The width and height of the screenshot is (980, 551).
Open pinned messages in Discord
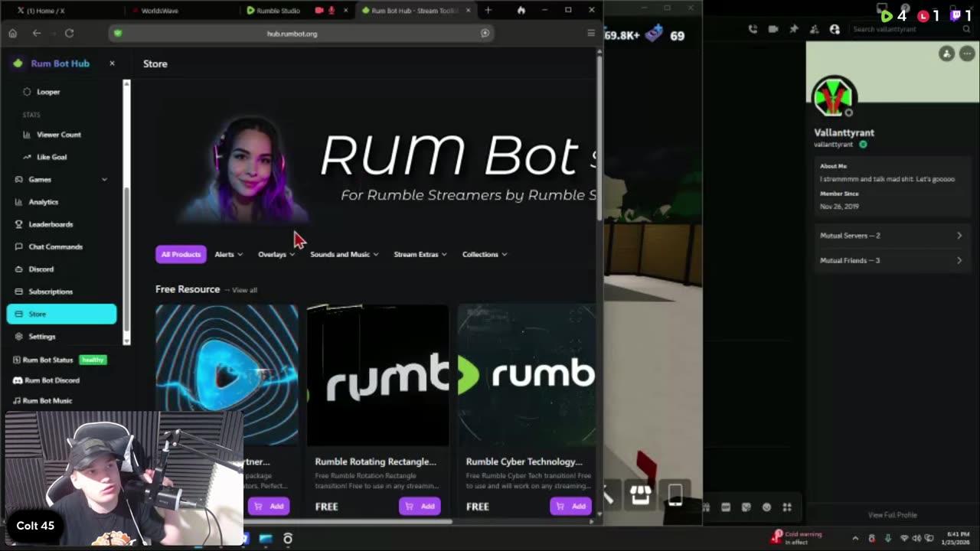(x=794, y=29)
